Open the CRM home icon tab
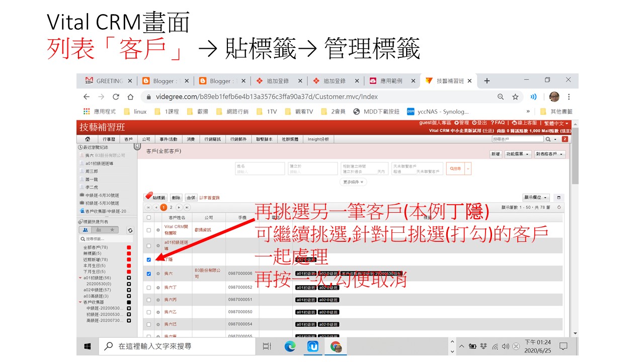This screenshot has height=362, width=644. coord(88,139)
